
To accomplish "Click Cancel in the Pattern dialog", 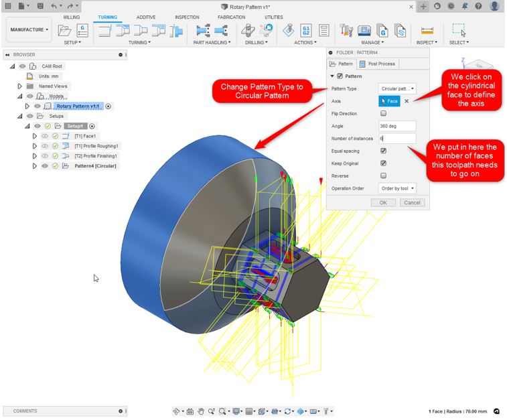I will [412, 202].
